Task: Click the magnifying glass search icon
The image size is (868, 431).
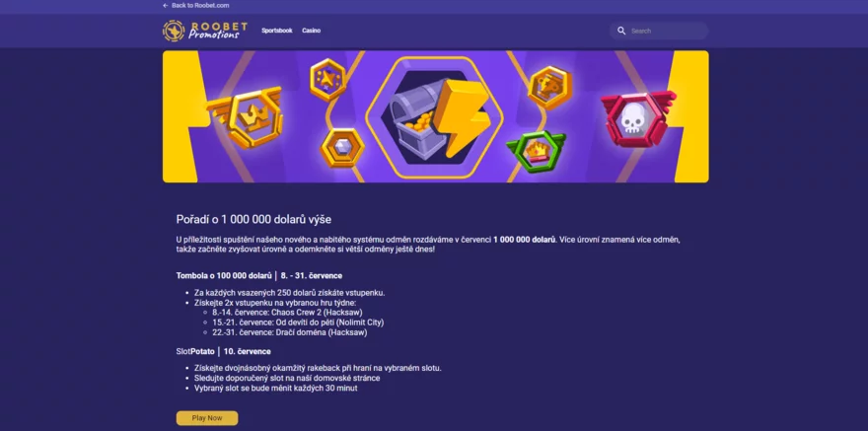Action: coord(621,31)
